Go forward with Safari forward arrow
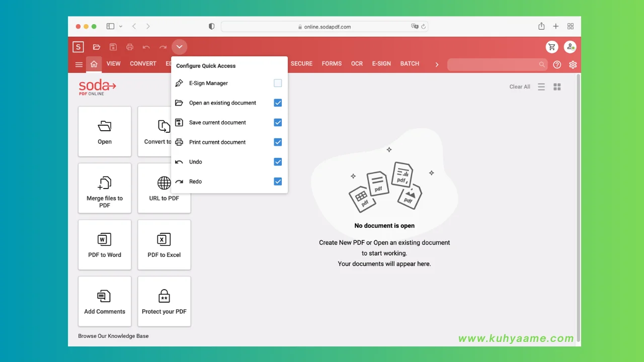Screen dimensions: 644x362 coord(148,26)
